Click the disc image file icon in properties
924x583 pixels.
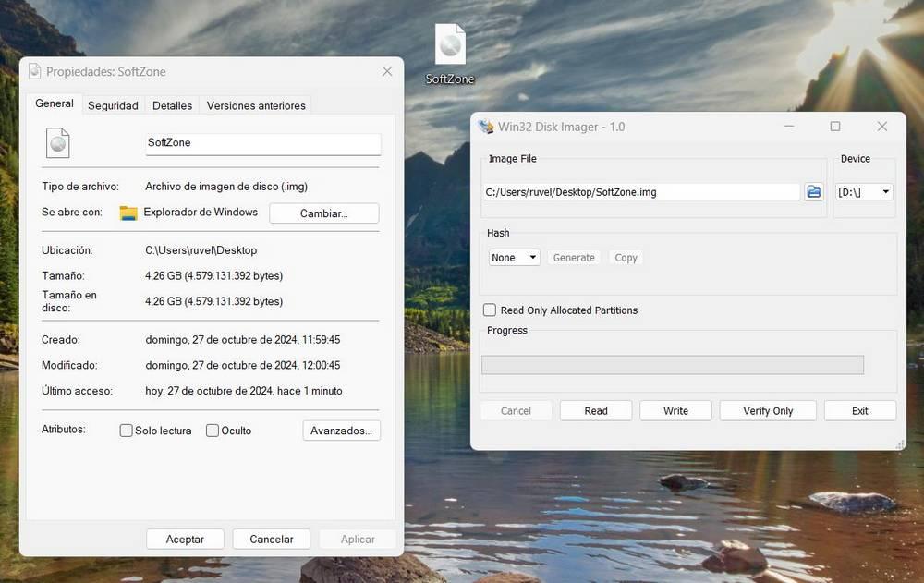pyautogui.click(x=57, y=142)
